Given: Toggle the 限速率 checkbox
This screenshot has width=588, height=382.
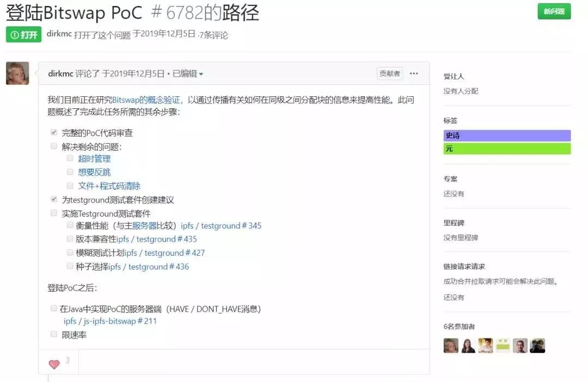Looking at the screenshot, I should pos(54,334).
